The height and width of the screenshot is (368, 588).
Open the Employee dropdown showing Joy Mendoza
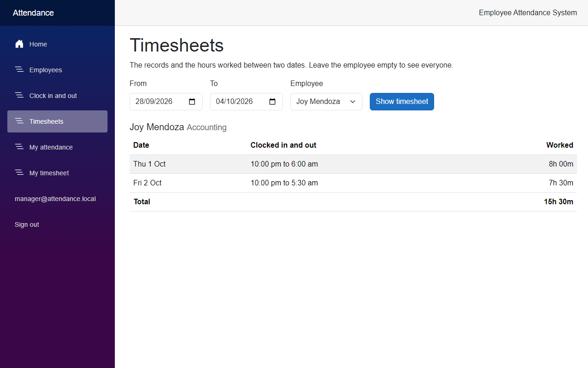point(326,102)
